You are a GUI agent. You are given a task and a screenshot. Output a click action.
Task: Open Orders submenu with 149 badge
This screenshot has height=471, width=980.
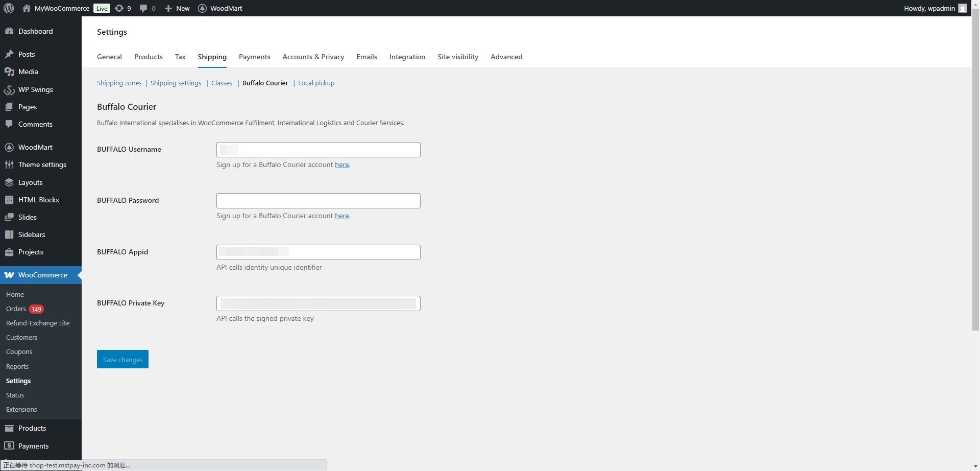pos(24,309)
